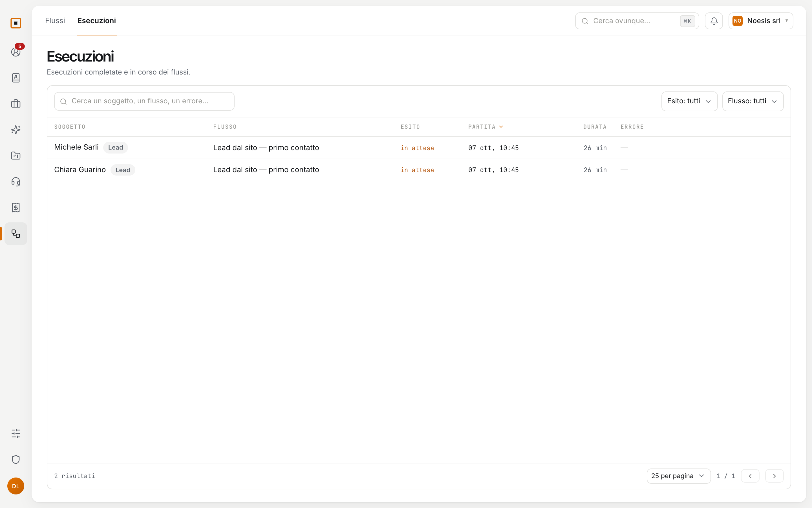Image resolution: width=812 pixels, height=508 pixels.
Task: Go to previous page arrow
Action: (x=750, y=476)
